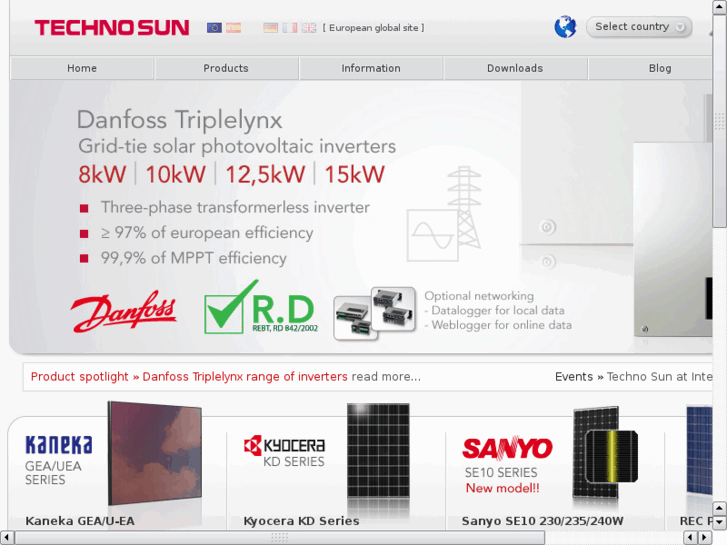Click the datalogger devices image
This screenshot has height=545, width=727.
[374, 314]
